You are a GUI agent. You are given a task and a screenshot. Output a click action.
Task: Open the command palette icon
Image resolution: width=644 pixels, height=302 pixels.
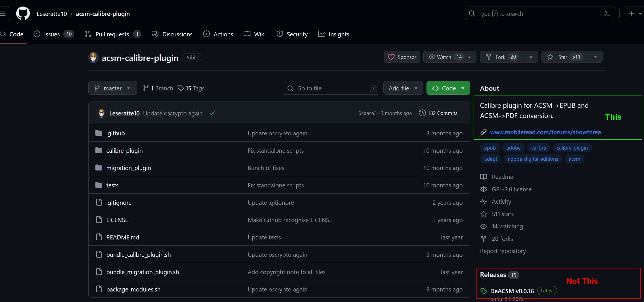(x=607, y=14)
